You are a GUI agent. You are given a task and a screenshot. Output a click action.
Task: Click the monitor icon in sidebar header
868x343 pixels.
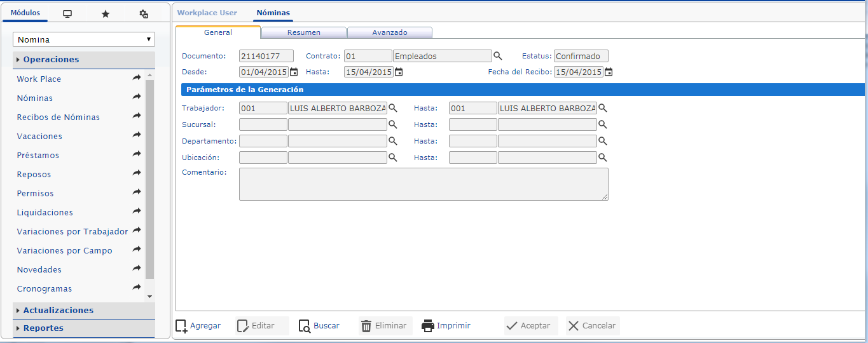click(67, 13)
